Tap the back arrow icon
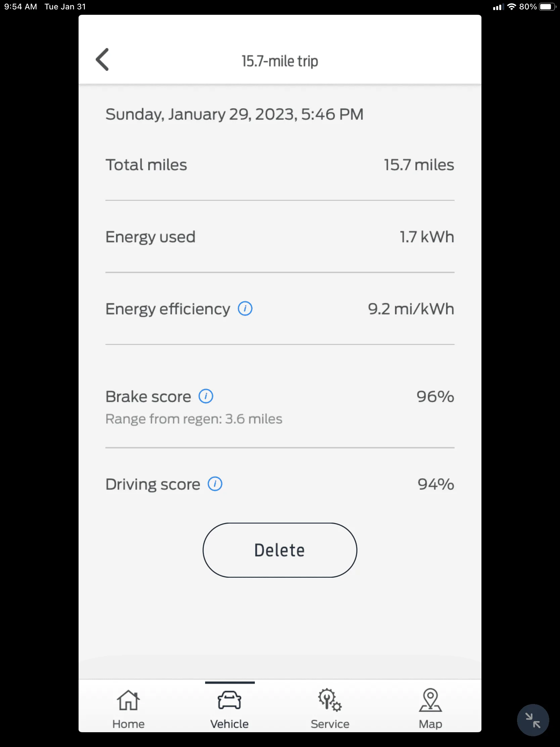 point(102,59)
